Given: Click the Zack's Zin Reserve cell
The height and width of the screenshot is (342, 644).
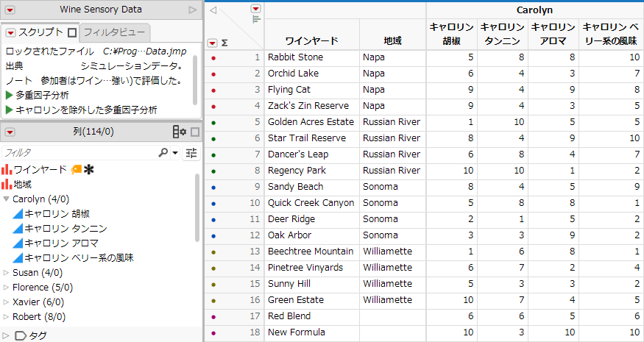Looking at the screenshot, I should click(312, 105).
